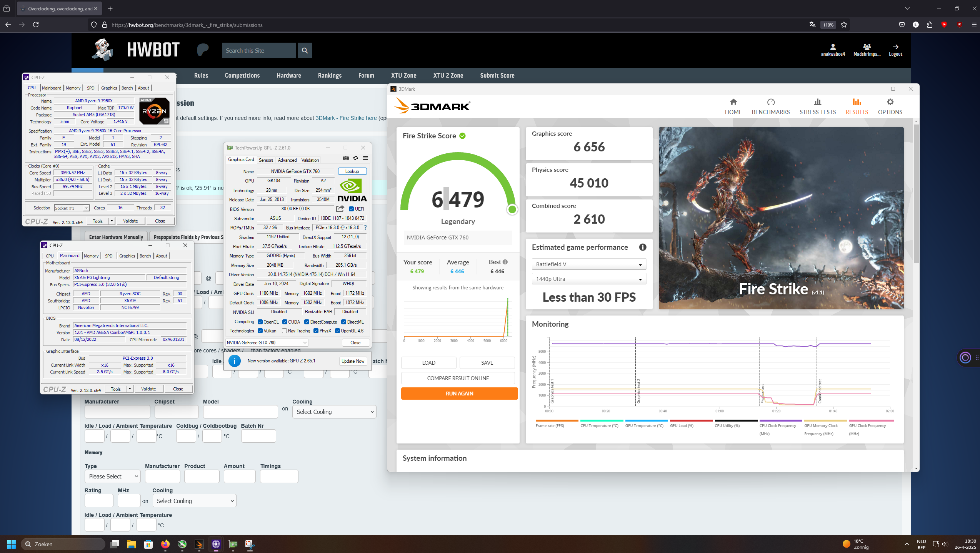The image size is (980, 553).
Task: Open the 1440p Ultra resolution dropdown
Action: [588, 279]
